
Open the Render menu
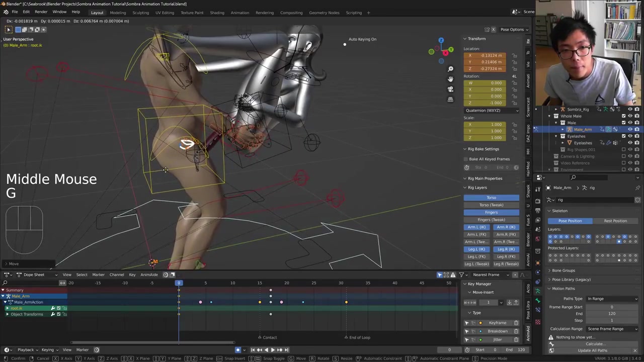(41, 12)
